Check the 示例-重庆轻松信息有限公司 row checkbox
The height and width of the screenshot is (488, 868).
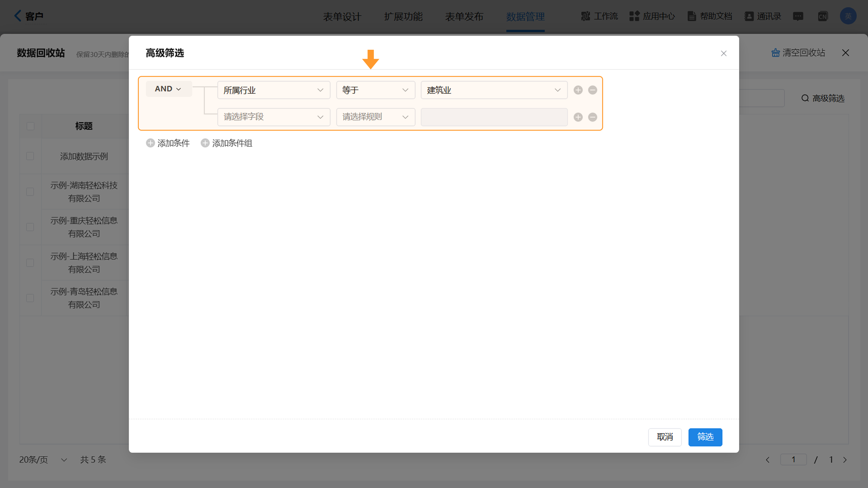tap(30, 227)
